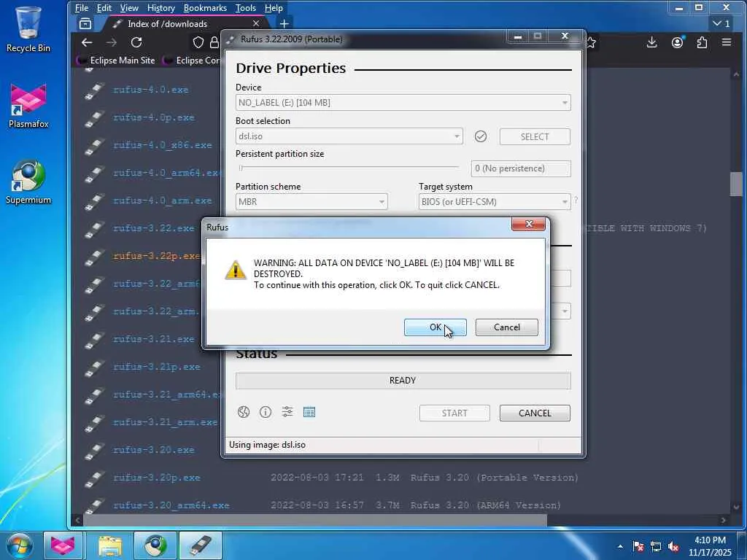Select the Supermium desktop shortcut
747x560 pixels.
click(28, 182)
